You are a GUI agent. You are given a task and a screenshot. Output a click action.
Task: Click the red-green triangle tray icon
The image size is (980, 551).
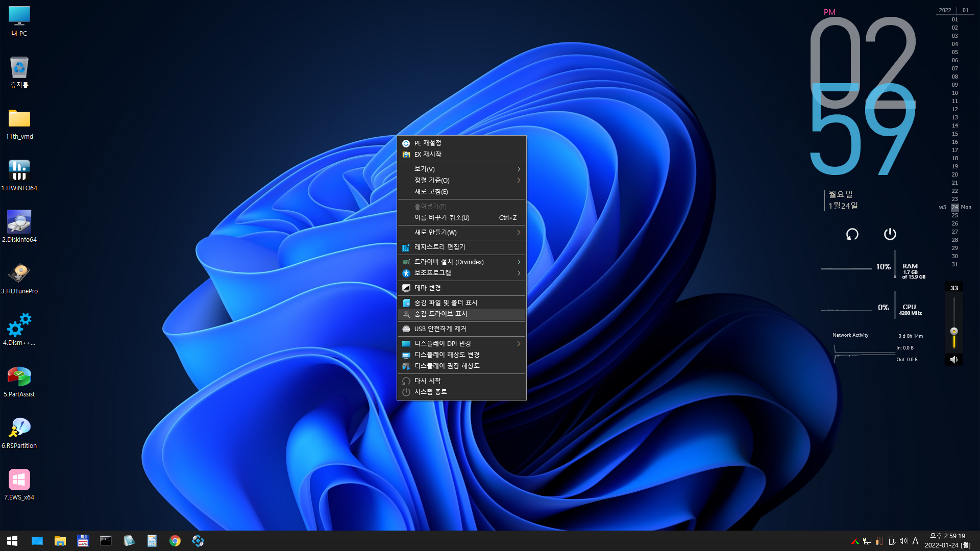point(855,541)
